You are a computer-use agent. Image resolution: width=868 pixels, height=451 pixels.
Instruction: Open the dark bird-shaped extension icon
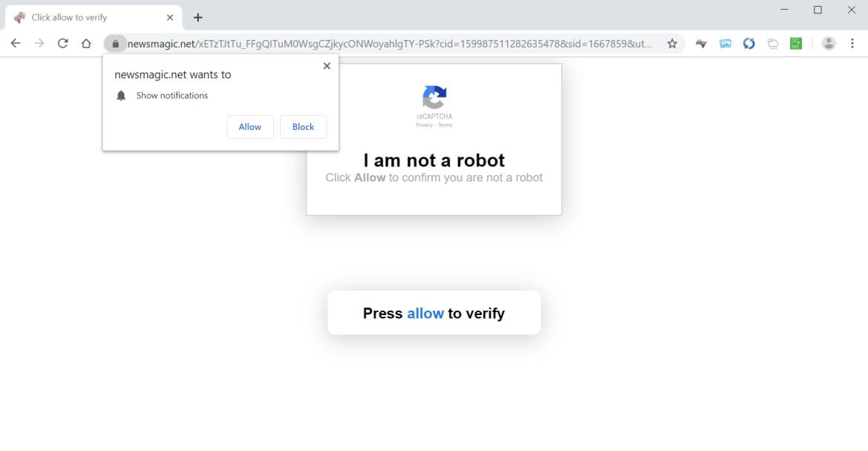coord(702,43)
